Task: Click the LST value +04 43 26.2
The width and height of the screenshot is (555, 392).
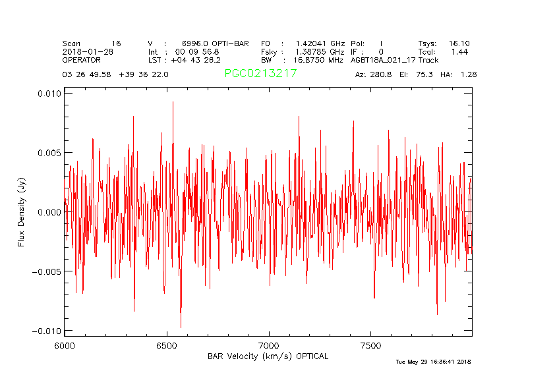Action: pos(192,60)
